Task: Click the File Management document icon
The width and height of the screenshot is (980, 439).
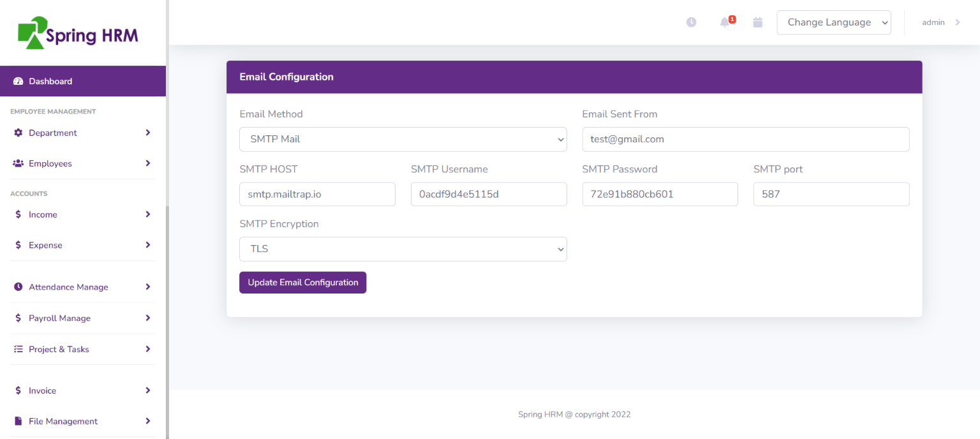Action: (x=18, y=421)
